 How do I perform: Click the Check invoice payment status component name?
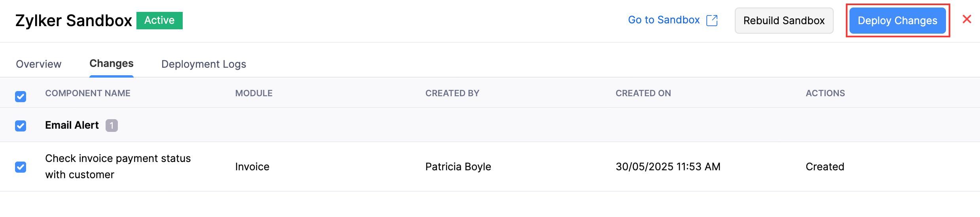coord(117,166)
